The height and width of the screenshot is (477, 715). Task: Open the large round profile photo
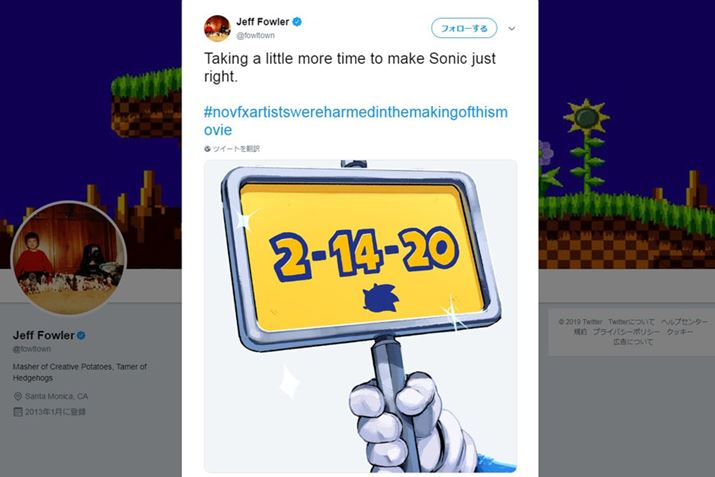pos(68,258)
